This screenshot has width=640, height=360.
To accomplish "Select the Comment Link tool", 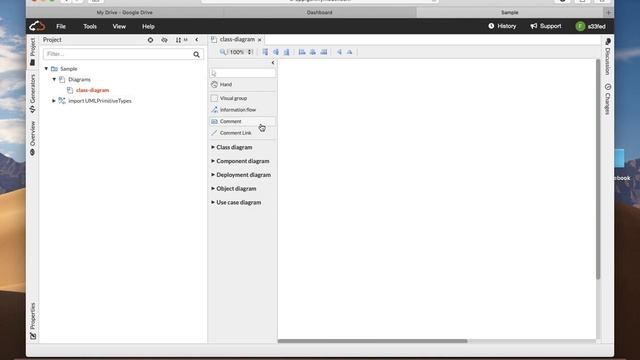I will (x=242, y=133).
